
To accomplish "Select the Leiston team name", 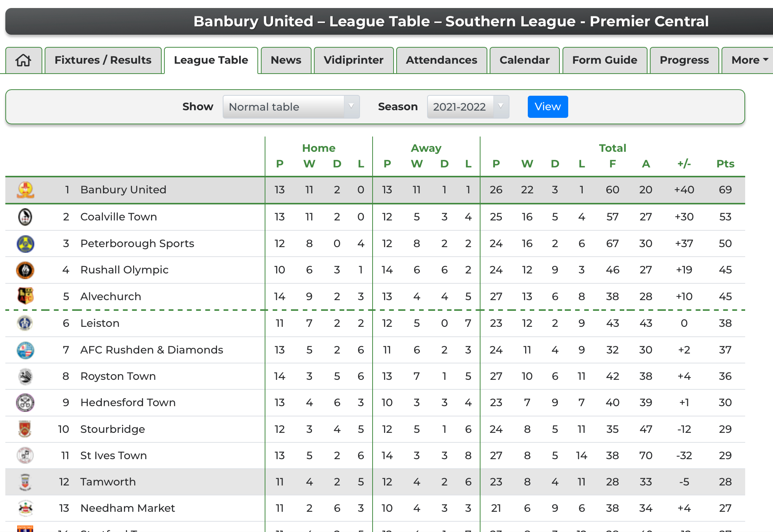I will point(100,323).
